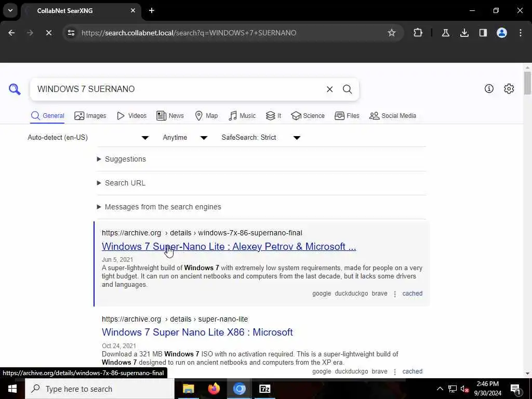Expand the Suggestions section
This screenshot has height=399, width=532.
click(x=122, y=159)
